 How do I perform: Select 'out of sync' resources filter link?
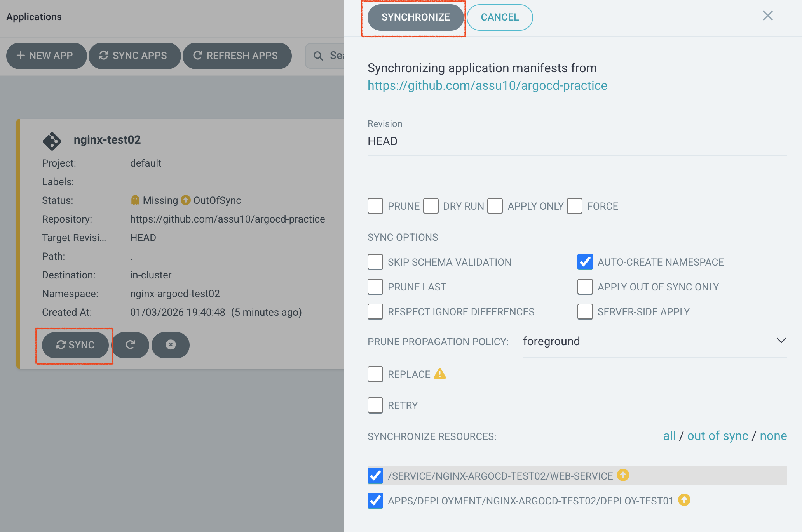[x=717, y=436]
